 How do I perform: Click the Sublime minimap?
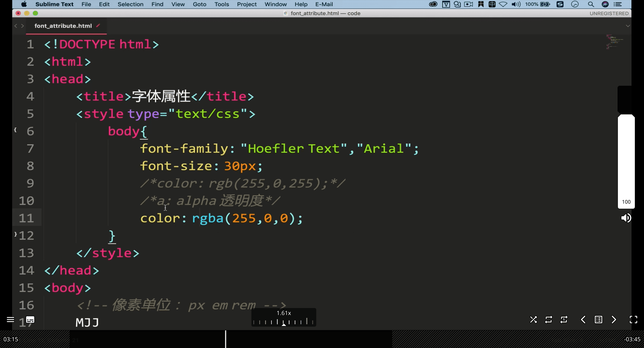click(x=615, y=42)
